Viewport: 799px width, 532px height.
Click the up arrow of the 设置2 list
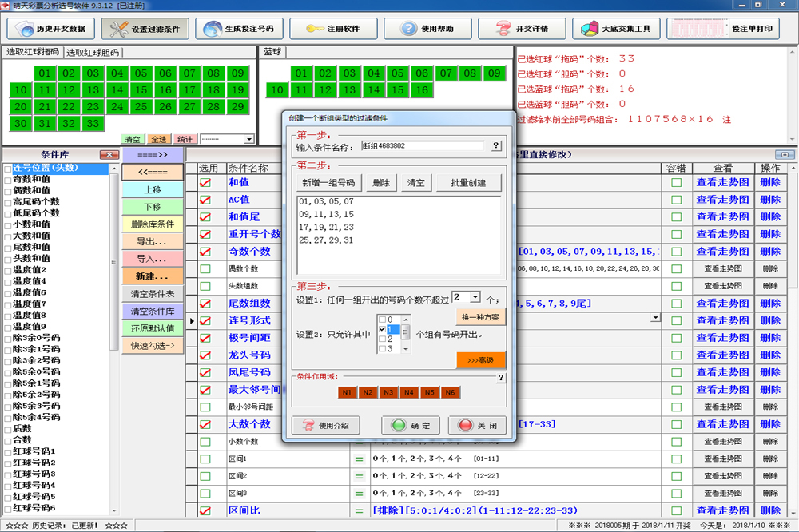[x=406, y=320]
